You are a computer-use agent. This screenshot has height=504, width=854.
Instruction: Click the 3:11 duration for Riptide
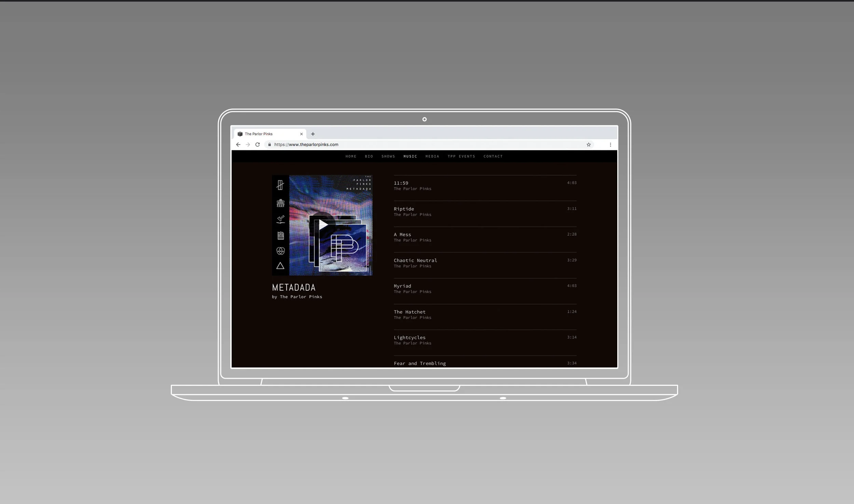tap(571, 209)
